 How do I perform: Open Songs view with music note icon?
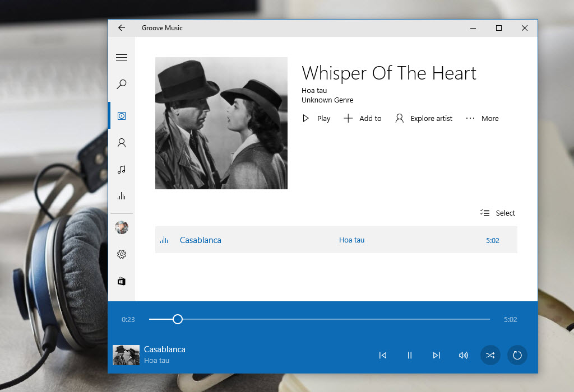[x=122, y=170]
